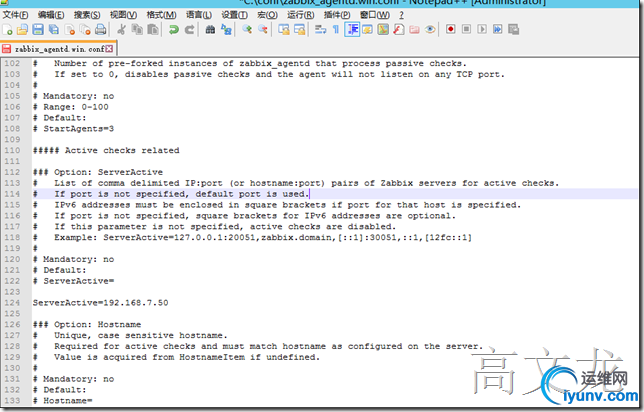Create a new document with the New icon

(x=7, y=30)
